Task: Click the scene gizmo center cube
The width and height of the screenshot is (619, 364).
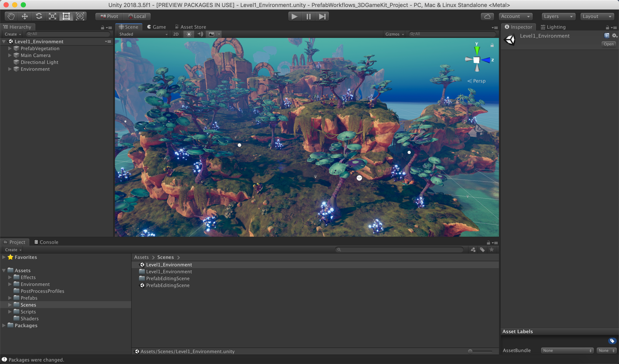Action: [x=477, y=60]
